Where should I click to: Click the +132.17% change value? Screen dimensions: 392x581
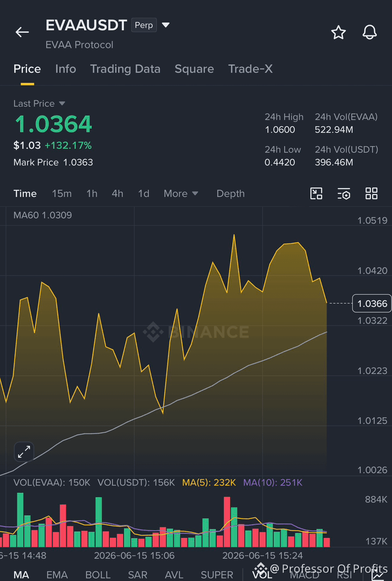[x=68, y=145]
